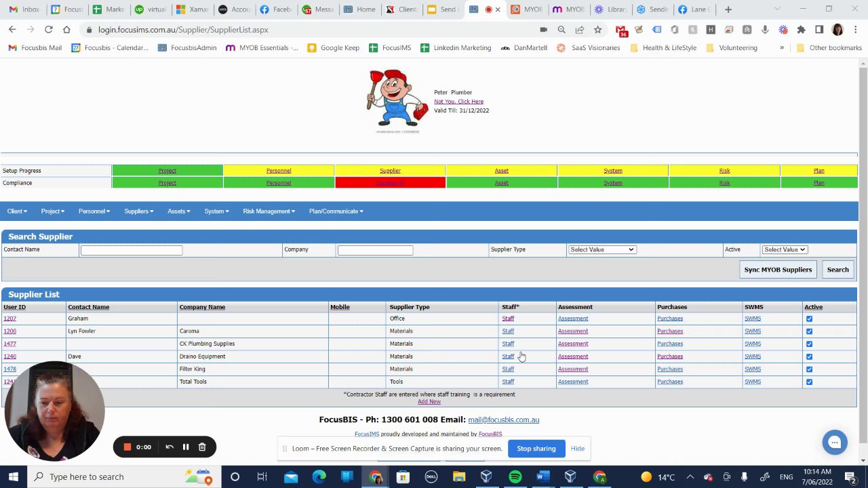
Task: Open the Chrome extensions puzzle icon
Action: [x=801, y=30]
